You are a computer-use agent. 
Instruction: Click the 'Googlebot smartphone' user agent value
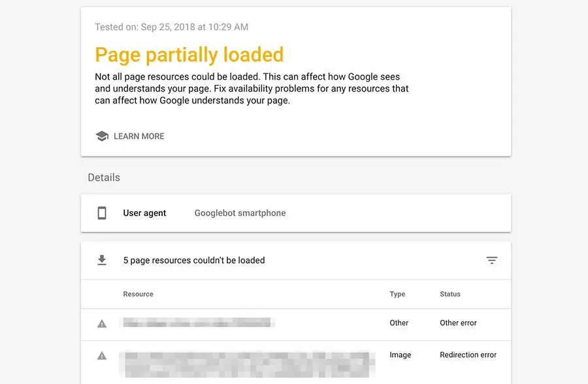click(240, 213)
